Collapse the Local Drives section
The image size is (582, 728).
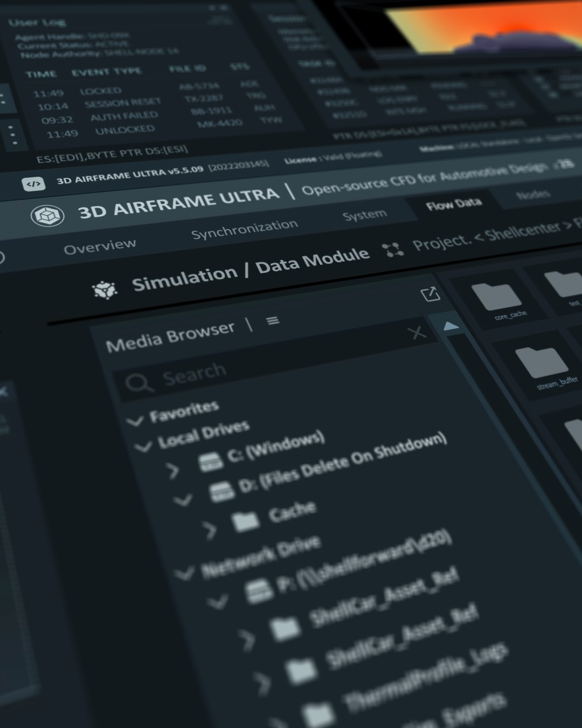pos(144,447)
